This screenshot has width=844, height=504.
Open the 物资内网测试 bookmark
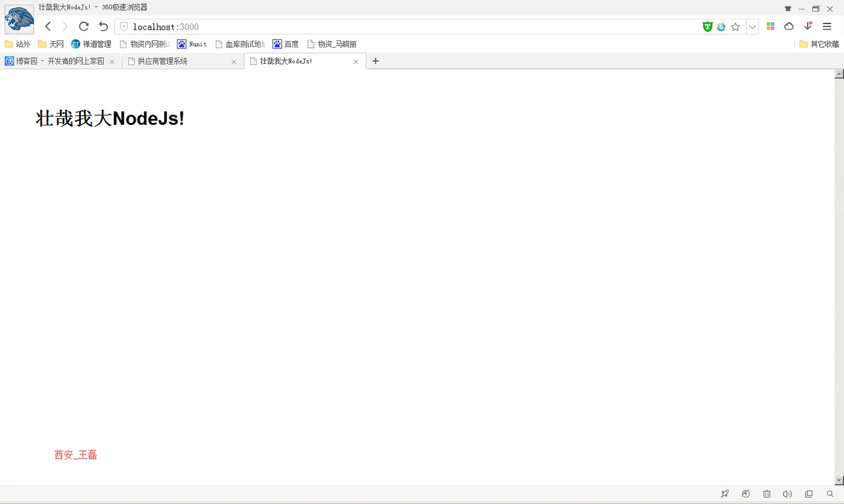(145, 44)
